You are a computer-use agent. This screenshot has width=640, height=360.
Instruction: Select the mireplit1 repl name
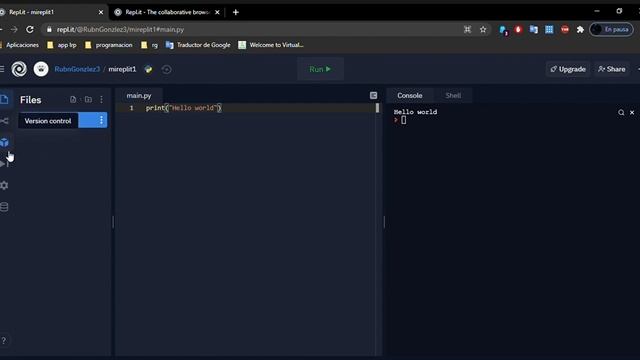122,69
